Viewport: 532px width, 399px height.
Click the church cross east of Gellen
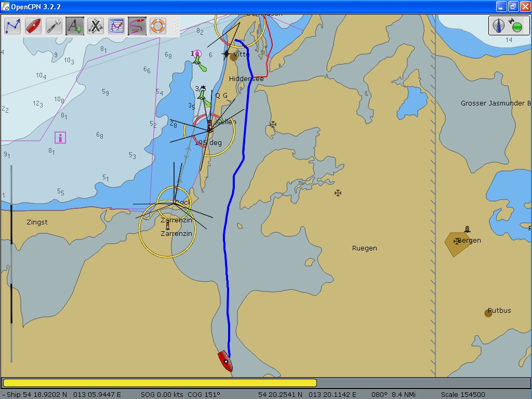[273, 125]
